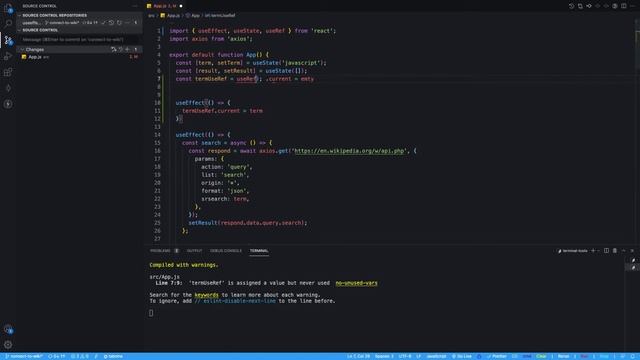Click line 7 termUseRef code line
The width and height of the screenshot is (640, 360).
pos(244,79)
